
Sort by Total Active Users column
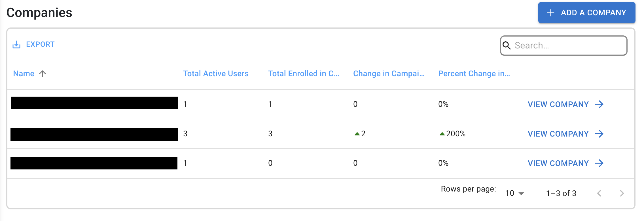[216, 74]
